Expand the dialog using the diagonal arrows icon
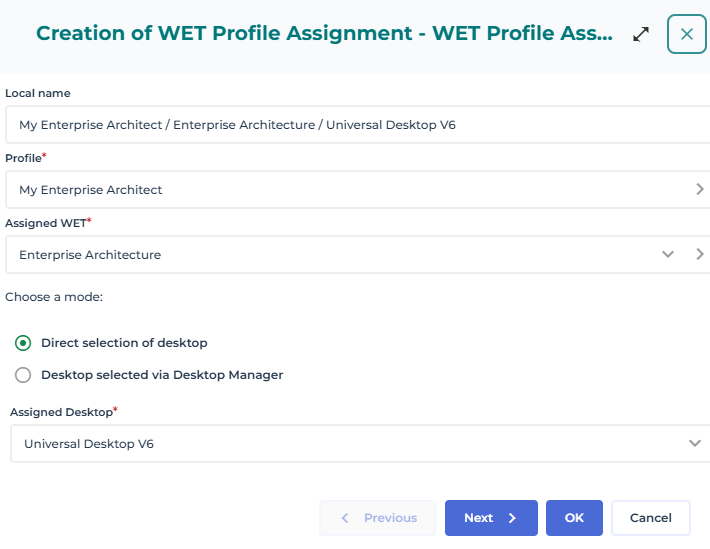 (641, 34)
